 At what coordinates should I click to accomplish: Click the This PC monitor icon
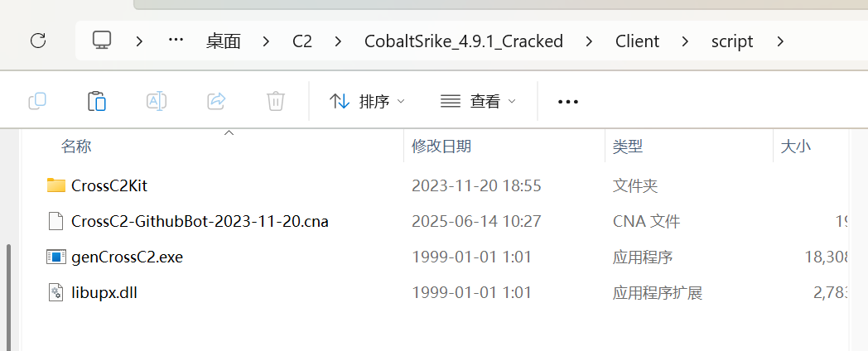click(102, 41)
